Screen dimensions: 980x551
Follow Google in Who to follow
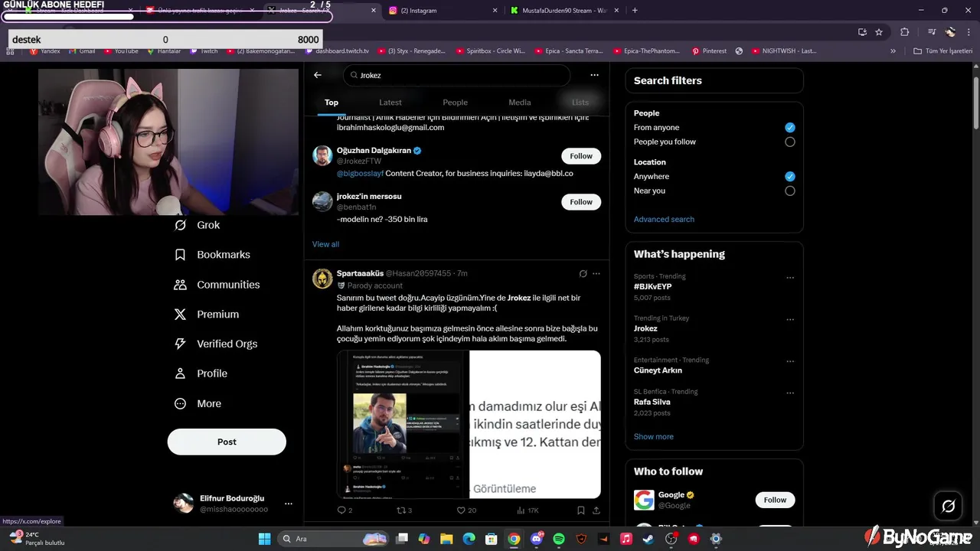click(775, 500)
